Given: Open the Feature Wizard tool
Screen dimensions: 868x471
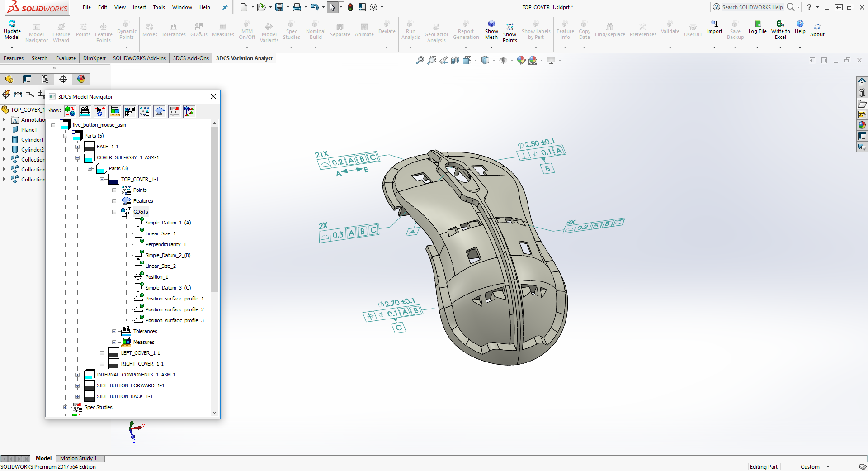Looking at the screenshot, I should (x=61, y=32).
